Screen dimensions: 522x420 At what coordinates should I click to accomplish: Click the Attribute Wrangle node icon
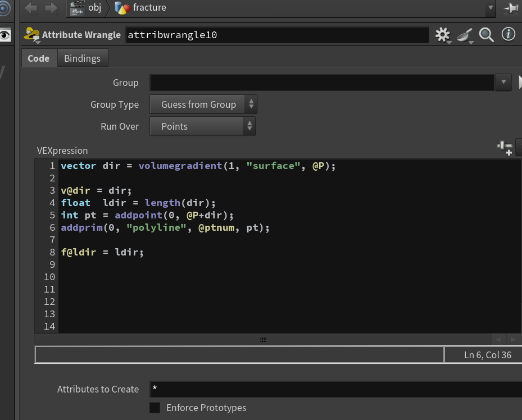[x=31, y=35]
